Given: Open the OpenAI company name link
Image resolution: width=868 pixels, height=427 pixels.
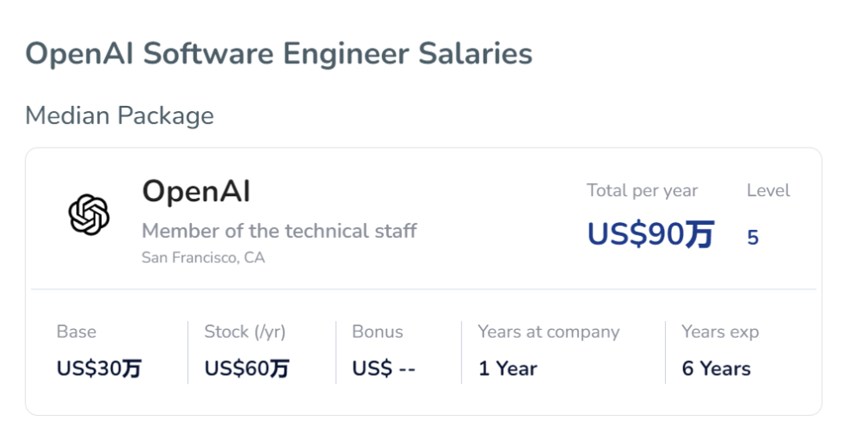Looking at the screenshot, I should 196,191.
